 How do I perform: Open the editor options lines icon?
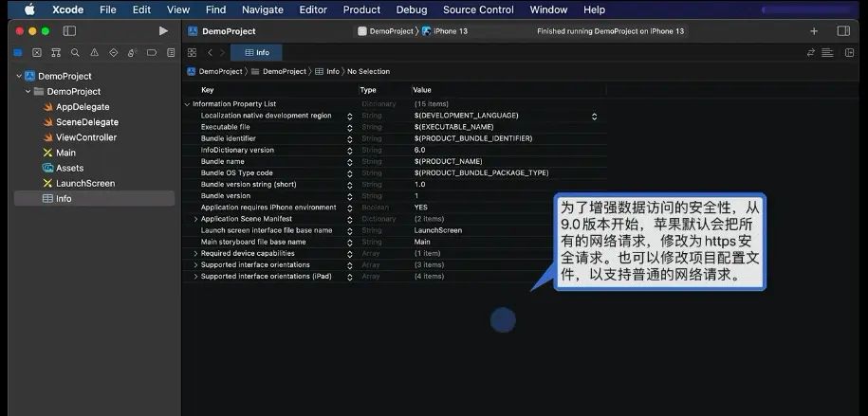(827, 52)
